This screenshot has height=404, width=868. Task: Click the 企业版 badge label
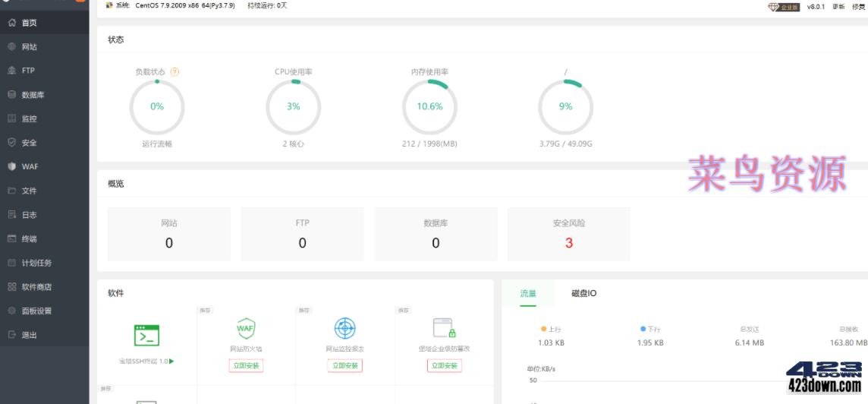tap(790, 7)
